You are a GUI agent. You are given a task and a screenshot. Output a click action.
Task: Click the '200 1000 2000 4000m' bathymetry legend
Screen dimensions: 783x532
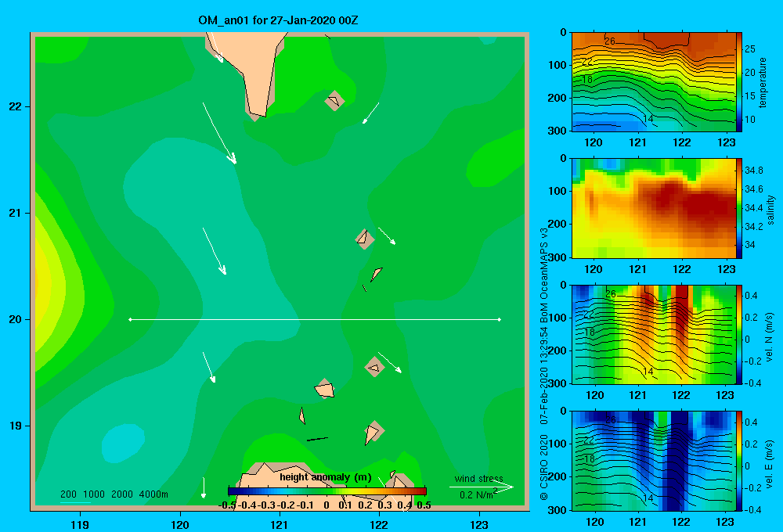tap(114, 494)
